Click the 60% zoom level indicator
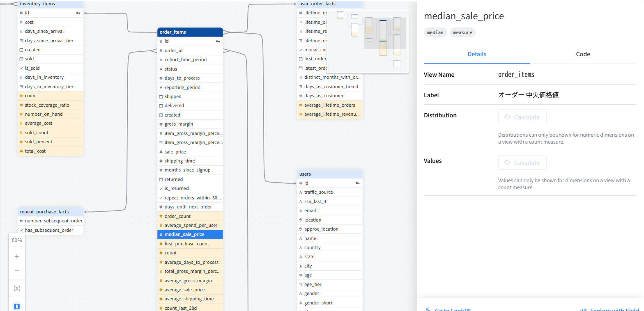 [17, 240]
